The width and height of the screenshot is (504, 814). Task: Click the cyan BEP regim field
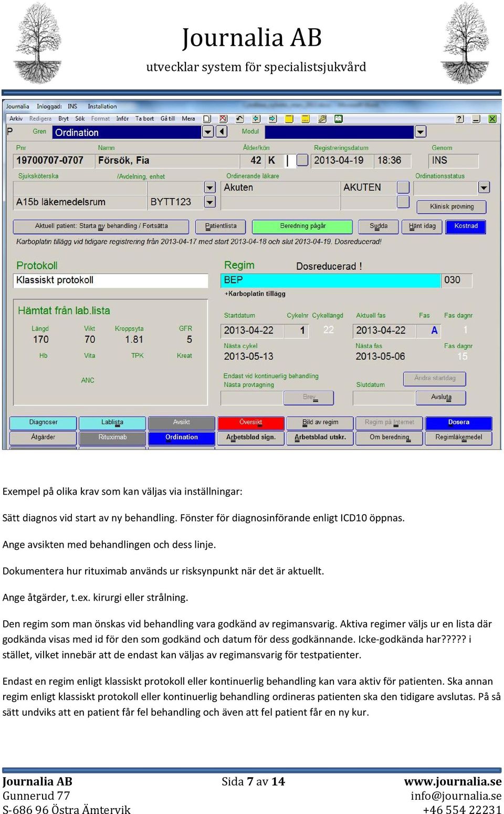(x=331, y=280)
